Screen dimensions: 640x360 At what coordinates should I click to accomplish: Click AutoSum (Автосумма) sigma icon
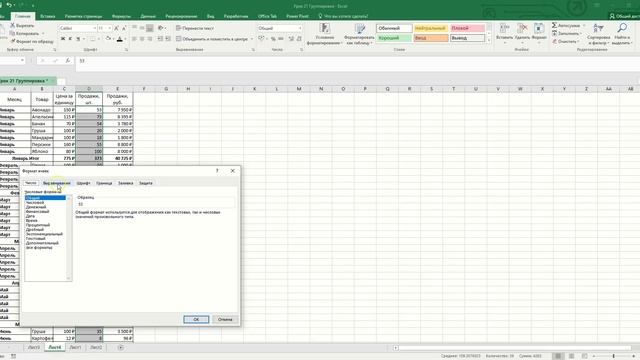(554, 25)
